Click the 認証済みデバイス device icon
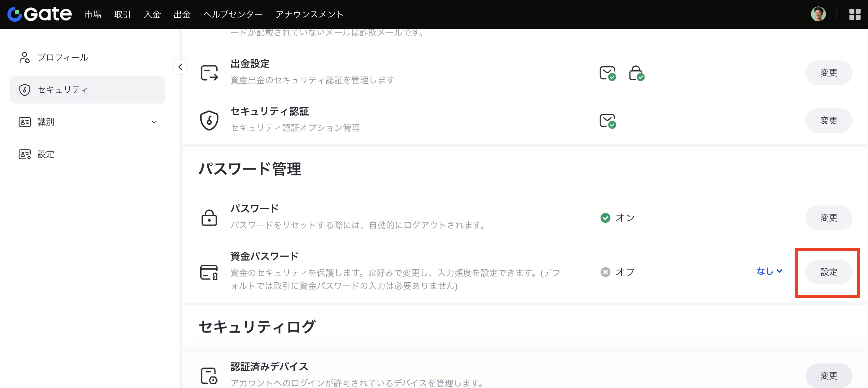 (x=209, y=376)
